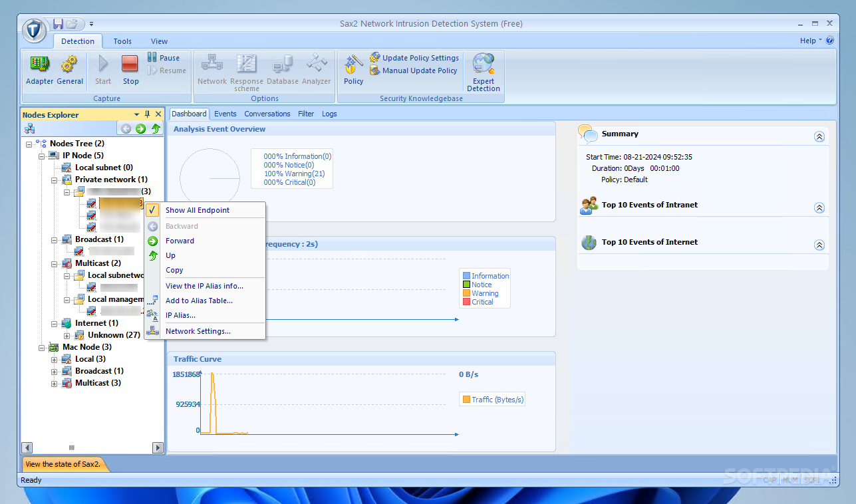Click the Nodes Explorer horizontal scrollbar
The height and width of the screenshot is (504, 856).
coord(92,447)
